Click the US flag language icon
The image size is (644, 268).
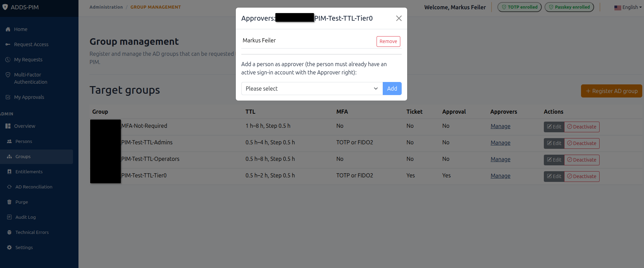[617, 8]
